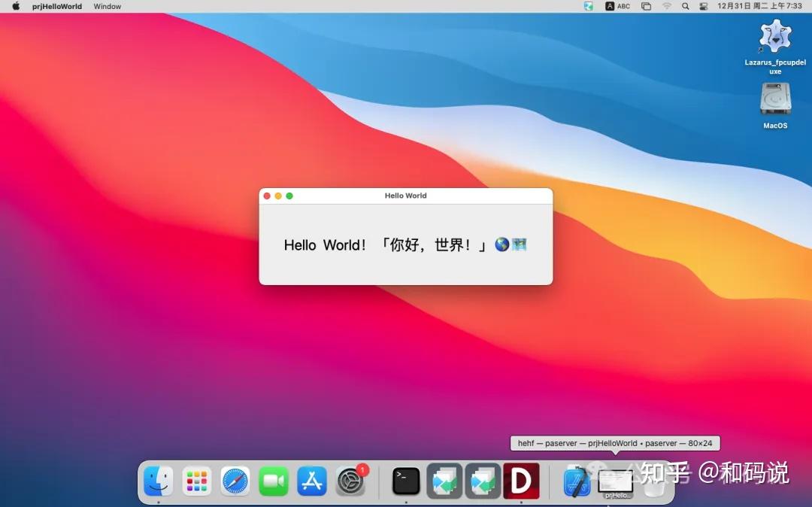Screen dimensions: 812x507
Task: Open the Finder icon in the Dock
Action: (158, 480)
